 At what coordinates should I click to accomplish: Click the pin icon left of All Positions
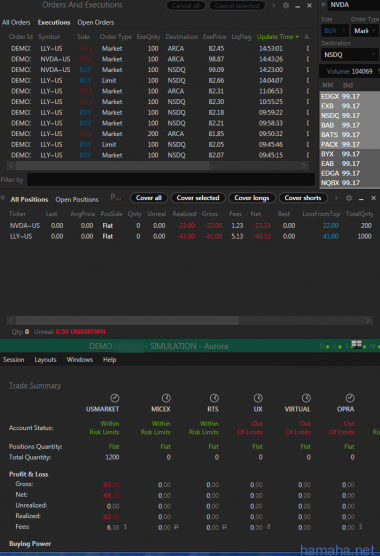coord(3,198)
